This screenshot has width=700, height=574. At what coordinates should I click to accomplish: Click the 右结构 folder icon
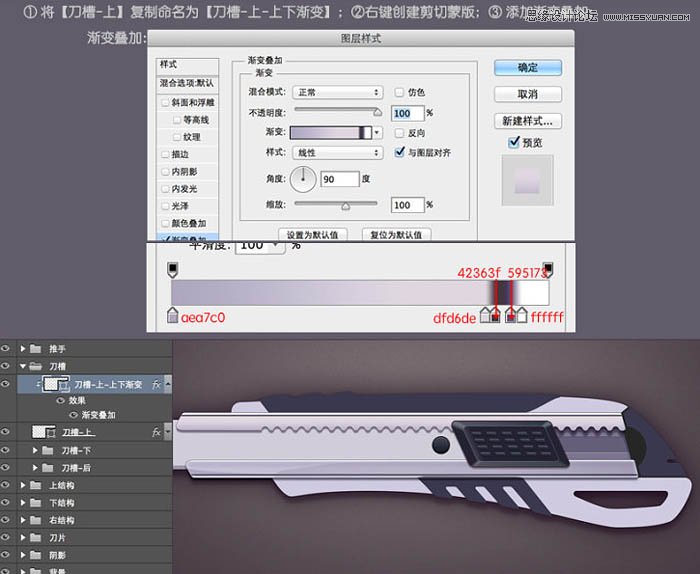(x=35, y=520)
